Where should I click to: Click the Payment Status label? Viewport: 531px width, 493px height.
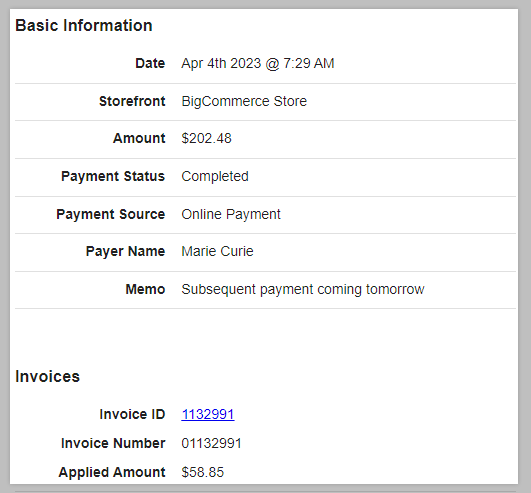(113, 176)
